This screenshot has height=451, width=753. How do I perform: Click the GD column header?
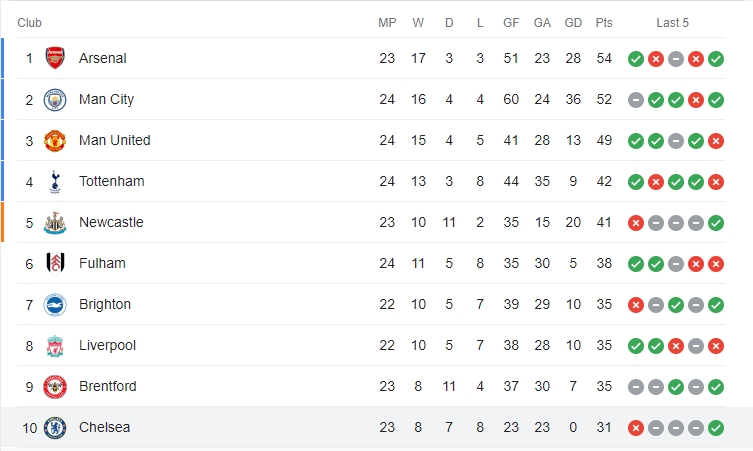pyautogui.click(x=573, y=23)
